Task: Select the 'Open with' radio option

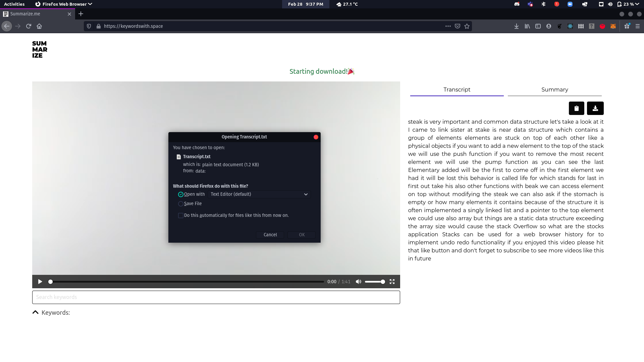Action: (181, 194)
